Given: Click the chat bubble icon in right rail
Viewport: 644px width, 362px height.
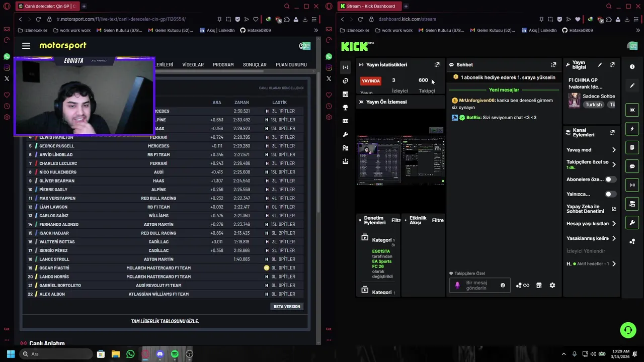Looking at the screenshot, I should 632,166.
